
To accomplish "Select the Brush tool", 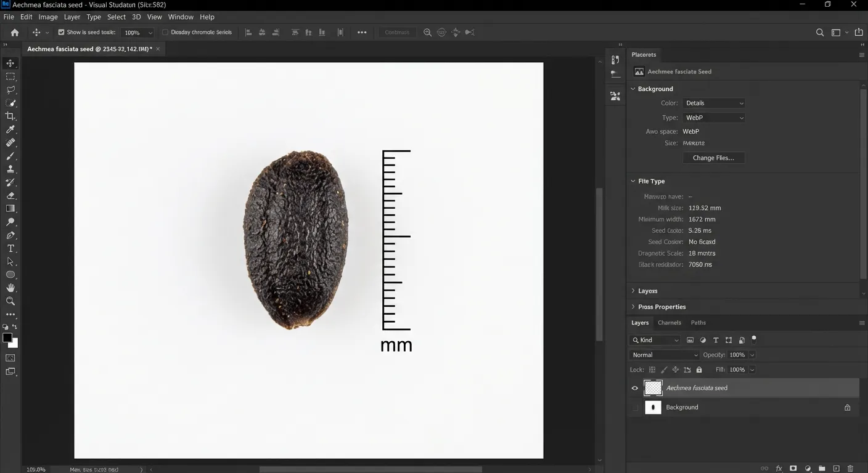I will click(x=10, y=156).
